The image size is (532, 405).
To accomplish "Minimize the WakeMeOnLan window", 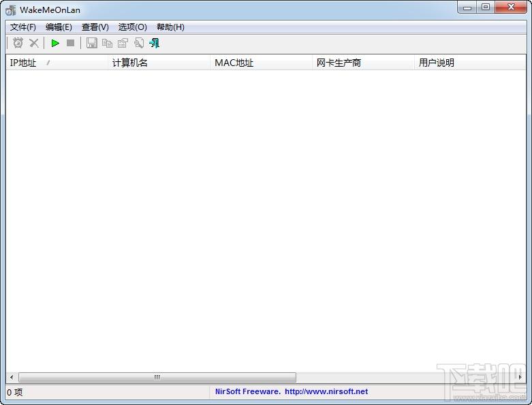I will click(x=467, y=7).
